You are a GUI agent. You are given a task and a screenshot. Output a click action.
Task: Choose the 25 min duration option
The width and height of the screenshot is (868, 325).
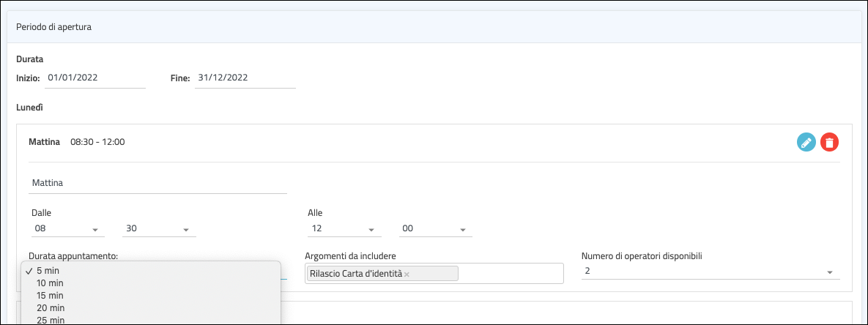pos(50,320)
